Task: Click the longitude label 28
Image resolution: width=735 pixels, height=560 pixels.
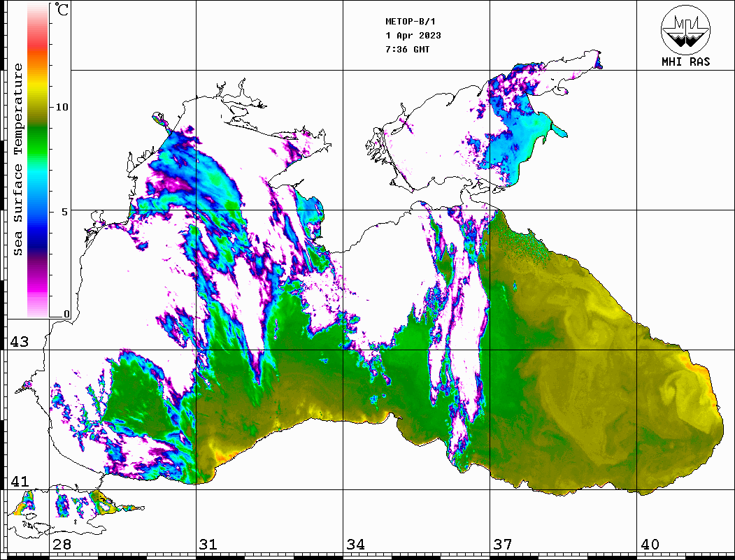Action: coord(62,545)
